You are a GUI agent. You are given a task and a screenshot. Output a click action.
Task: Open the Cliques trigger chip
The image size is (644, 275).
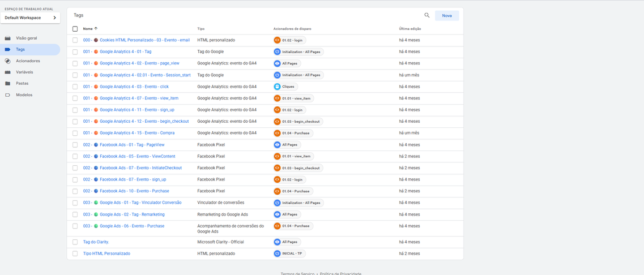[x=286, y=87]
